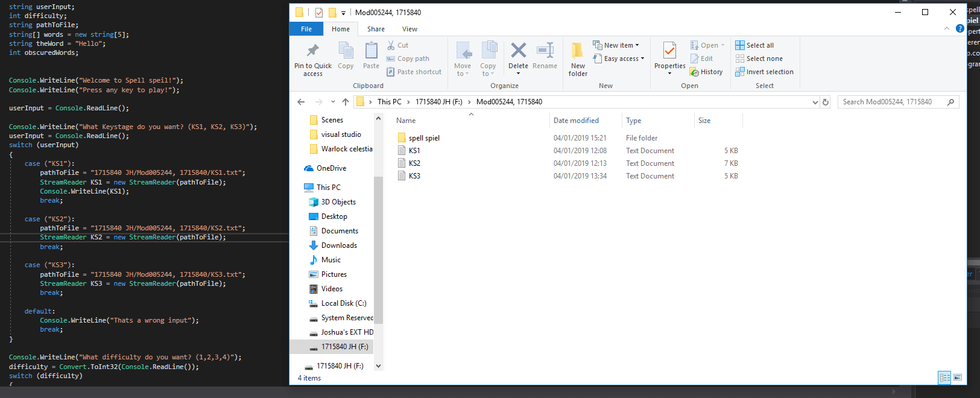Image resolution: width=980 pixels, height=398 pixels.
Task: Open the New item dropdown
Action: tap(616, 45)
